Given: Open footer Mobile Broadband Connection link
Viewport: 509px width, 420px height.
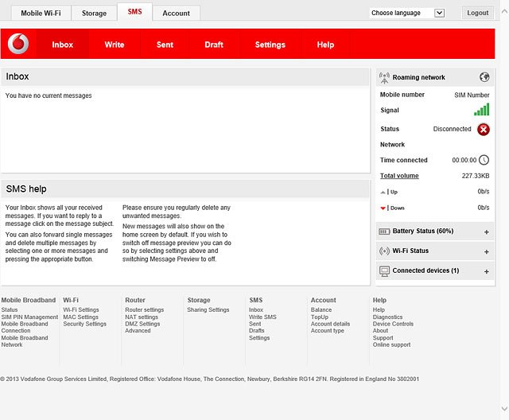Looking at the screenshot, I should pyautogui.click(x=25, y=327).
